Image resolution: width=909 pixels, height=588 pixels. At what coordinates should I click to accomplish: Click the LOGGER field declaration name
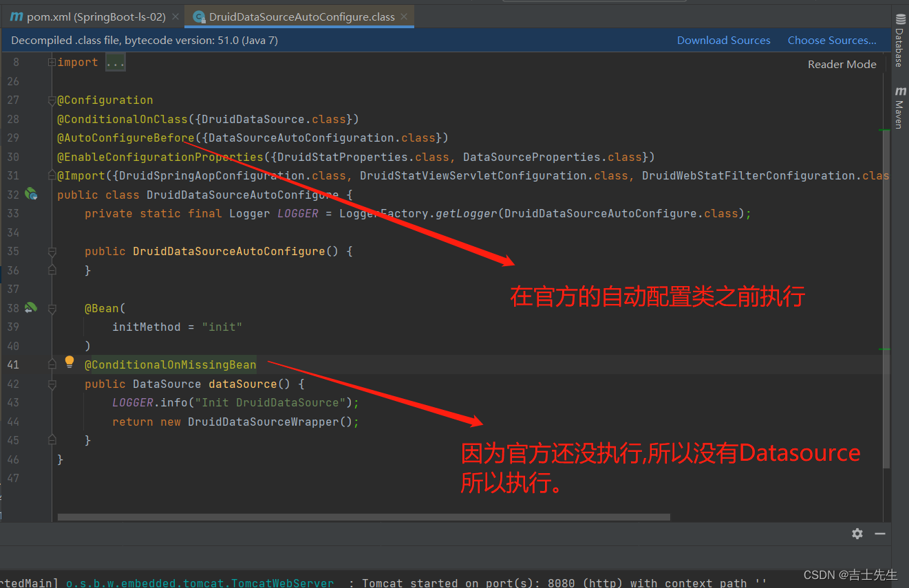pyautogui.click(x=298, y=213)
